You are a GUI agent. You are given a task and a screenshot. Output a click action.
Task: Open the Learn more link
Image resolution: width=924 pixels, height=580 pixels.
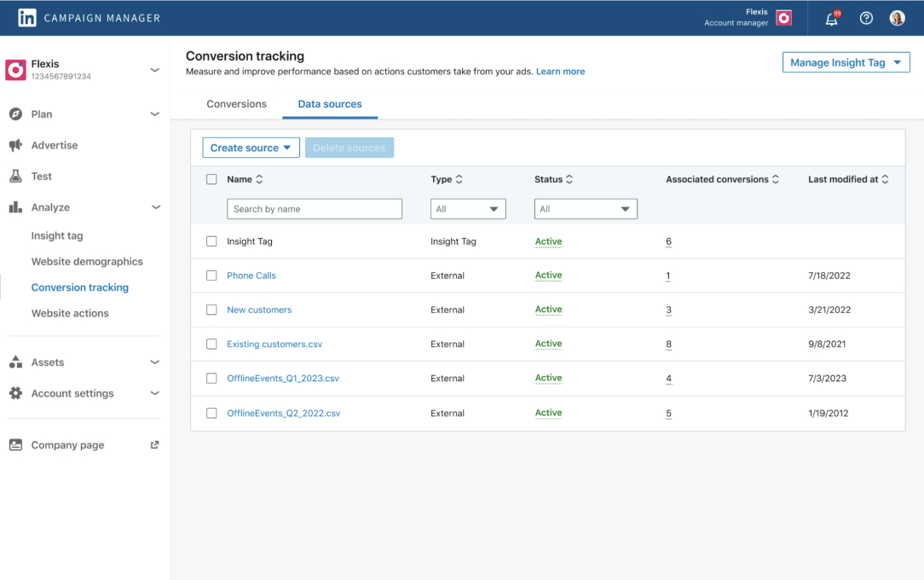coord(560,72)
